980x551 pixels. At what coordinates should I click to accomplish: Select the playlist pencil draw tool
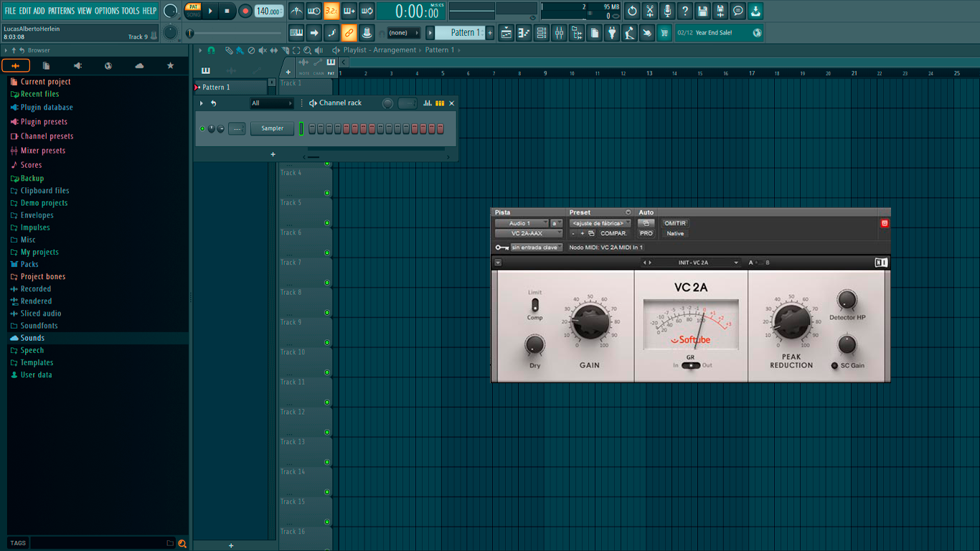click(229, 50)
